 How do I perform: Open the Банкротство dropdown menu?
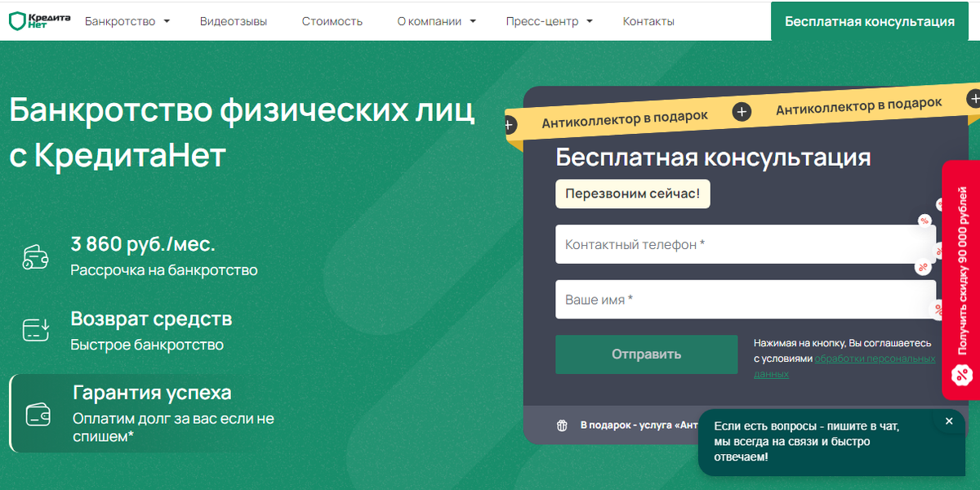pos(127,21)
